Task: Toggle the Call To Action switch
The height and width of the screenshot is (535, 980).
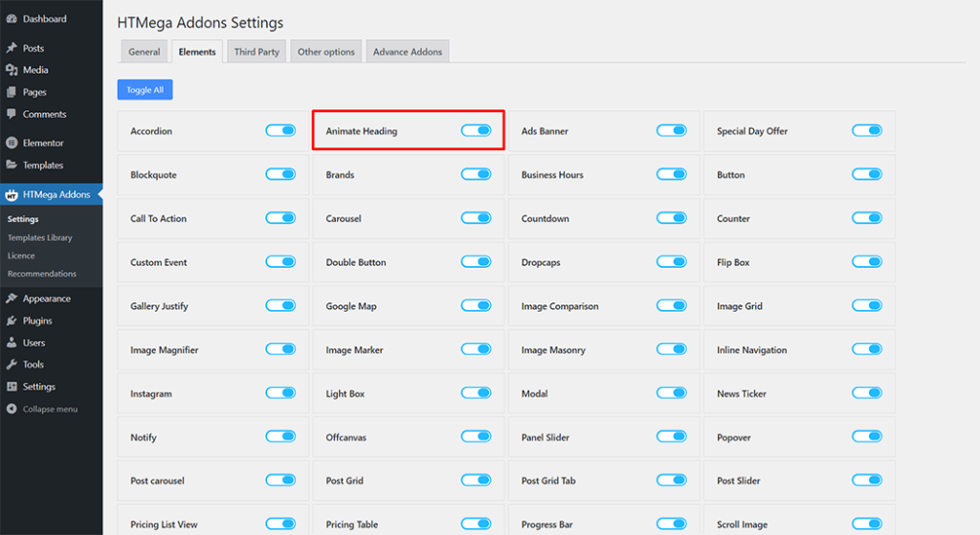Action: point(280,218)
